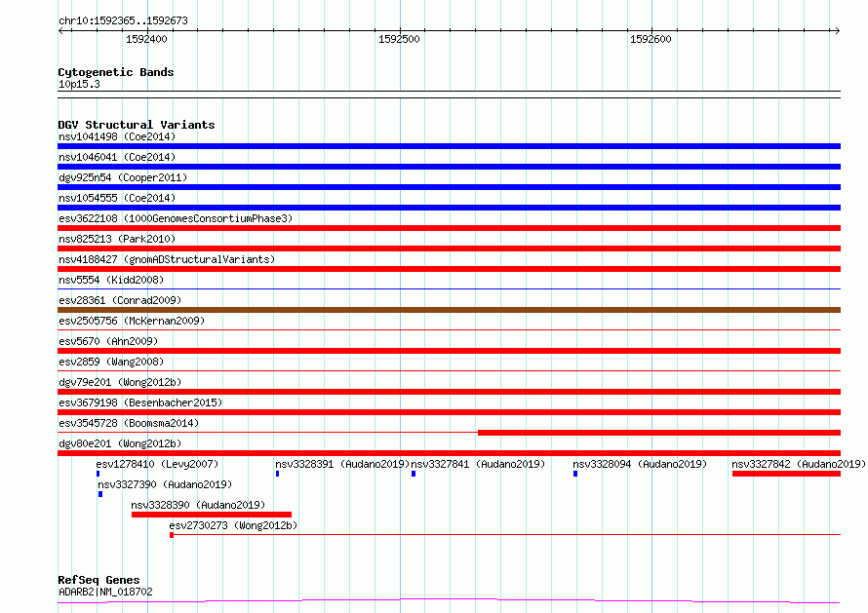The image size is (868, 613).
Task: Click the DGV Structural Variants track heading
Action: coord(137,125)
